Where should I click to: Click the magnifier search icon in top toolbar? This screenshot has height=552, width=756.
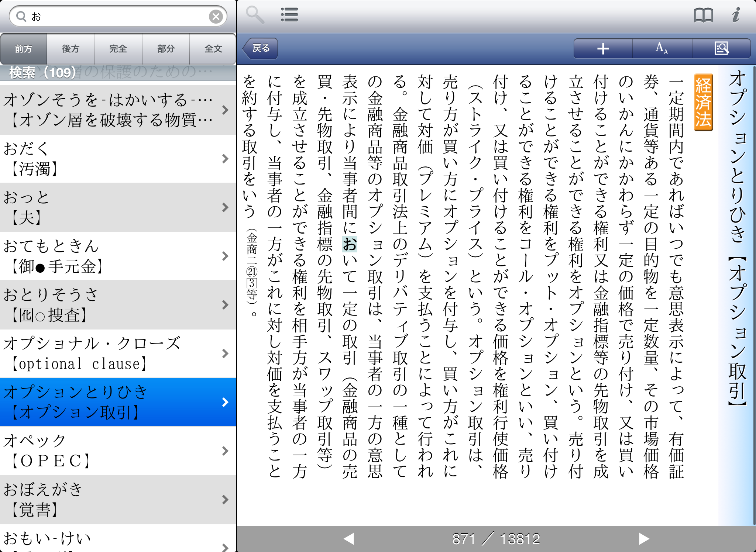tap(255, 15)
